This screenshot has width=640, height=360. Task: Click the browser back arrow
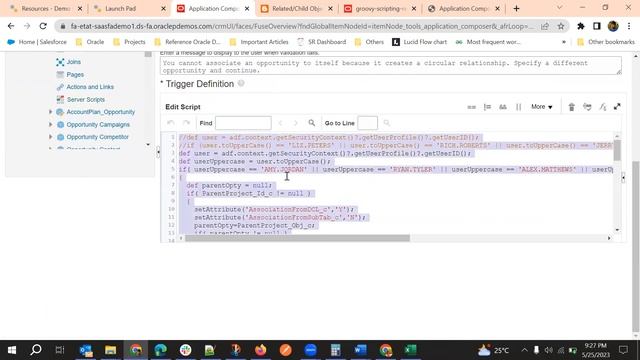pos(11,26)
